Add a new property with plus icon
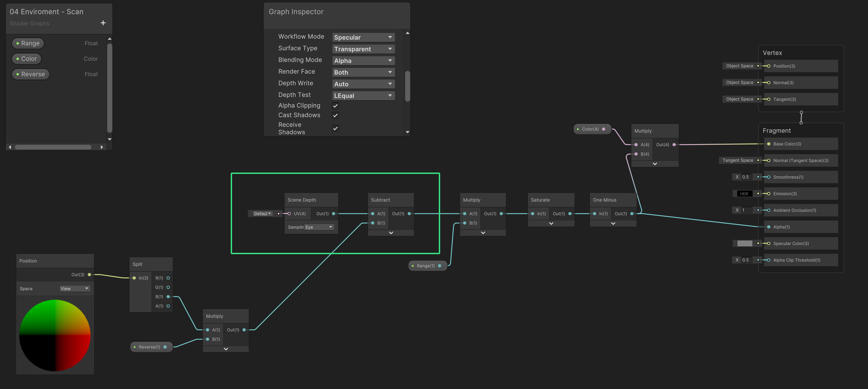868x389 pixels. pyautogui.click(x=103, y=23)
